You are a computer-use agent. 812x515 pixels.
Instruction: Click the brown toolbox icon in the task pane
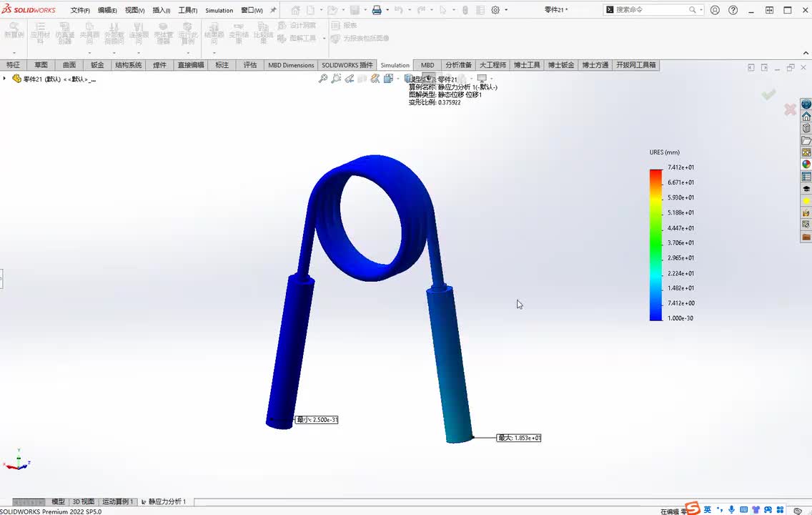[806, 237]
